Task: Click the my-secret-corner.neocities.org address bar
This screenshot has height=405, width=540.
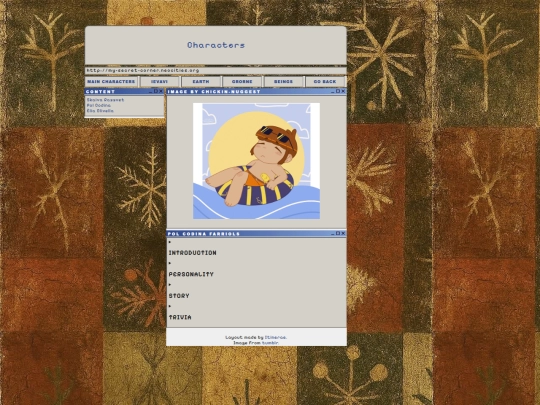Action: click(216, 71)
